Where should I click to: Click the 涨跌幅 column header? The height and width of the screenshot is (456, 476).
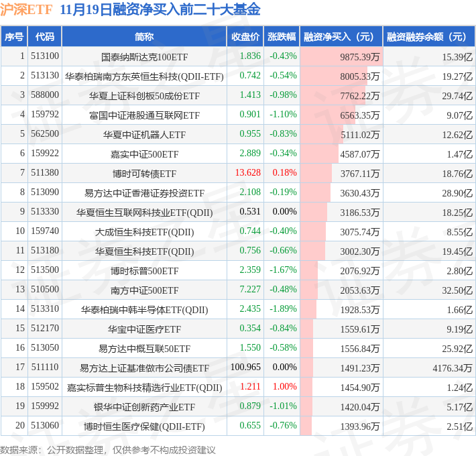[x=282, y=37]
